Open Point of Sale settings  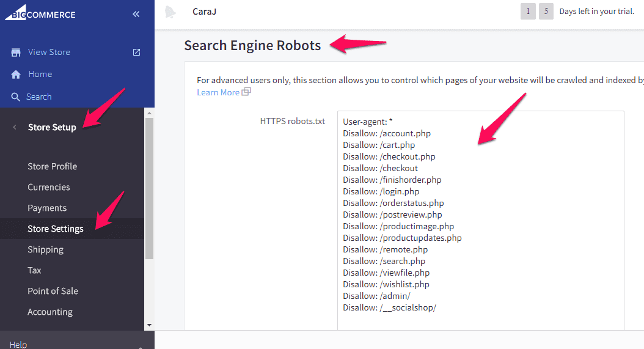point(53,291)
